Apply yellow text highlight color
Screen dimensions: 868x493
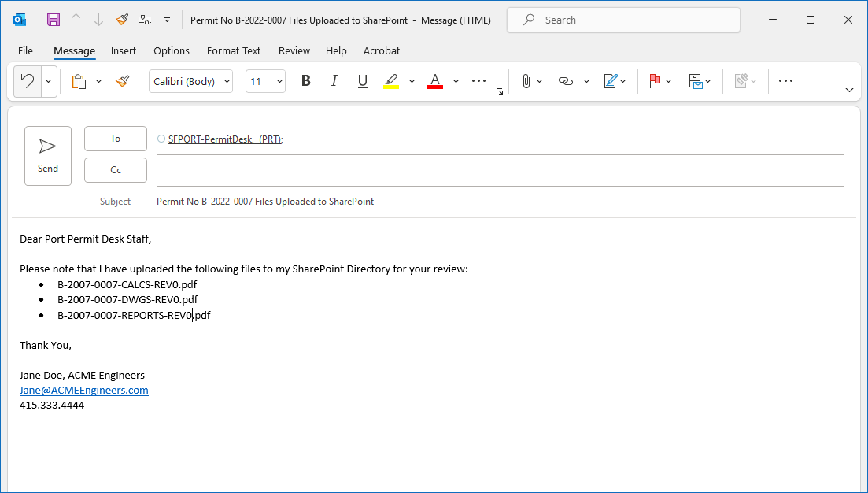pyautogui.click(x=391, y=80)
